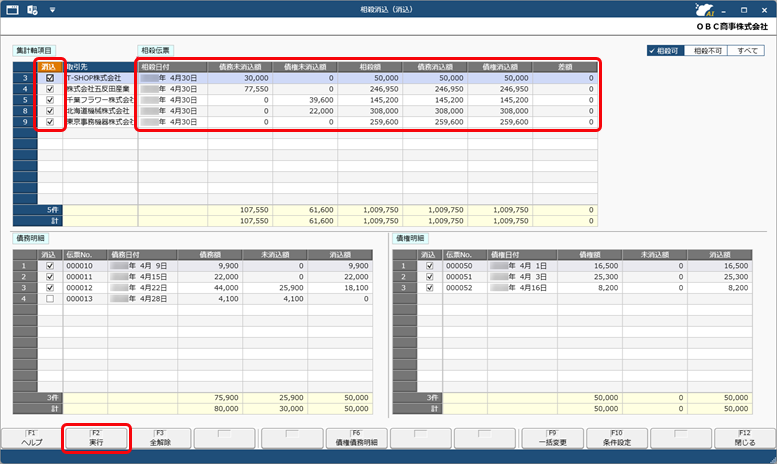Click the 債務未消込額 column header

[x=240, y=66]
